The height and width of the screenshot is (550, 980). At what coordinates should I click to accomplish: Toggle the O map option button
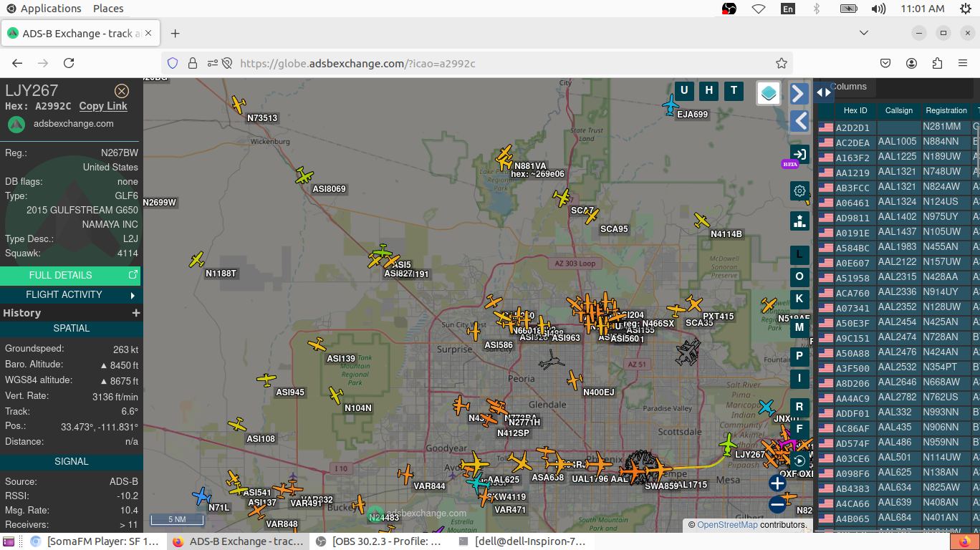pyautogui.click(x=799, y=277)
